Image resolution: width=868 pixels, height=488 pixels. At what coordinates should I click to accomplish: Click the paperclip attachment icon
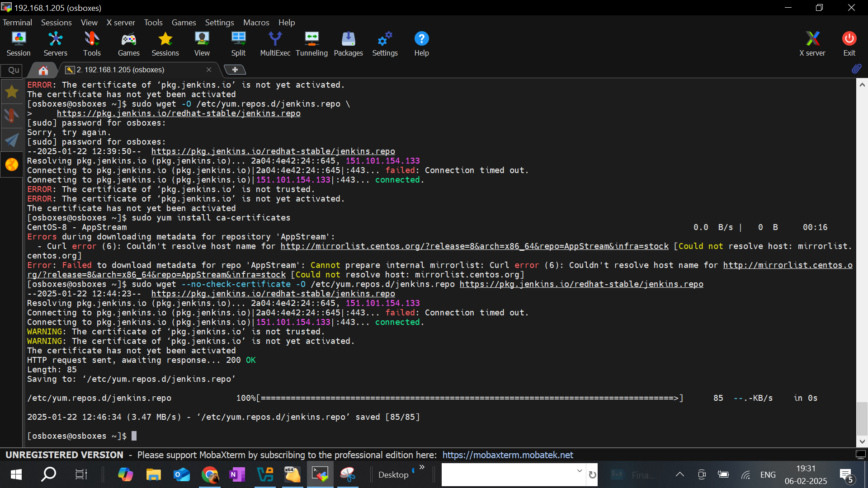(856, 69)
